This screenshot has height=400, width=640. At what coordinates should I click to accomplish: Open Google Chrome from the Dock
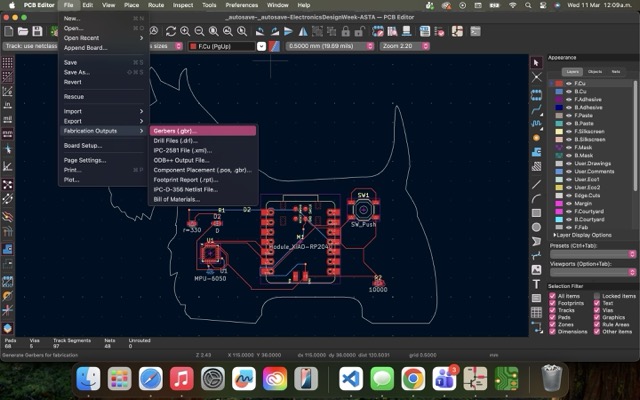coord(413,378)
